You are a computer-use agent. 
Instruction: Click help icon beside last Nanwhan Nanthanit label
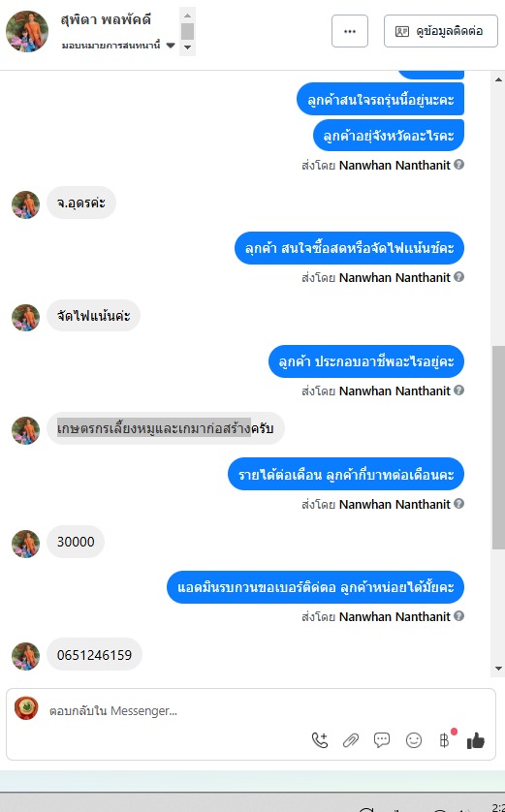click(458, 615)
